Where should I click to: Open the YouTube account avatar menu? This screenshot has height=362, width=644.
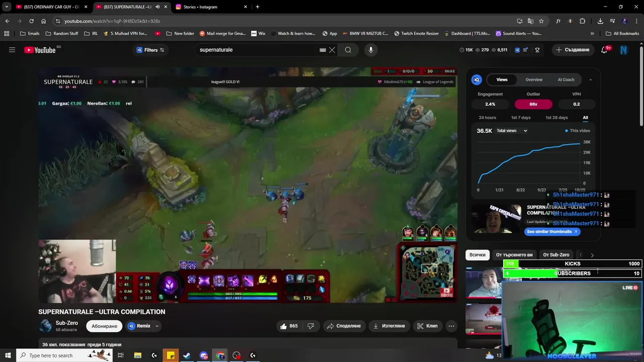[624, 50]
